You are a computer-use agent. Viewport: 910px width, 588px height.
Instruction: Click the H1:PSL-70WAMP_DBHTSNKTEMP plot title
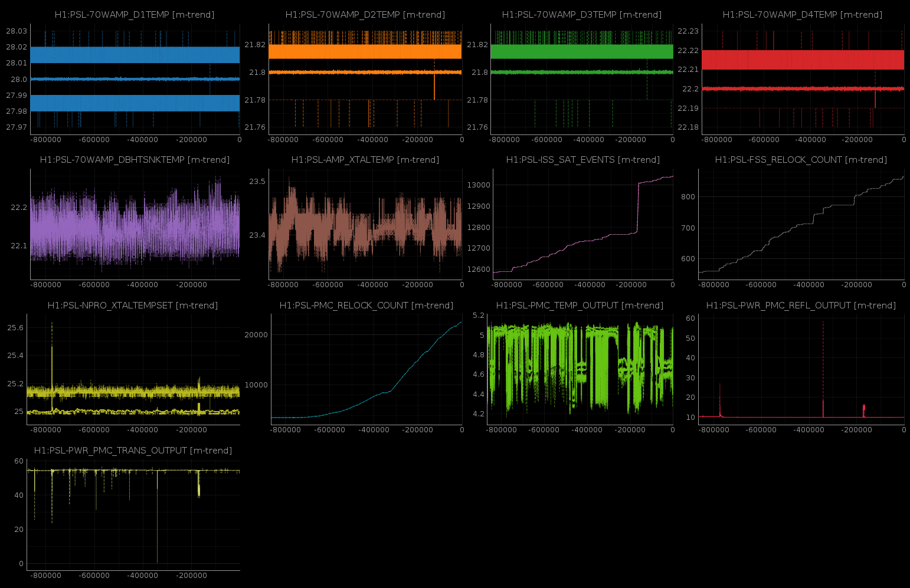click(x=135, y=160)
